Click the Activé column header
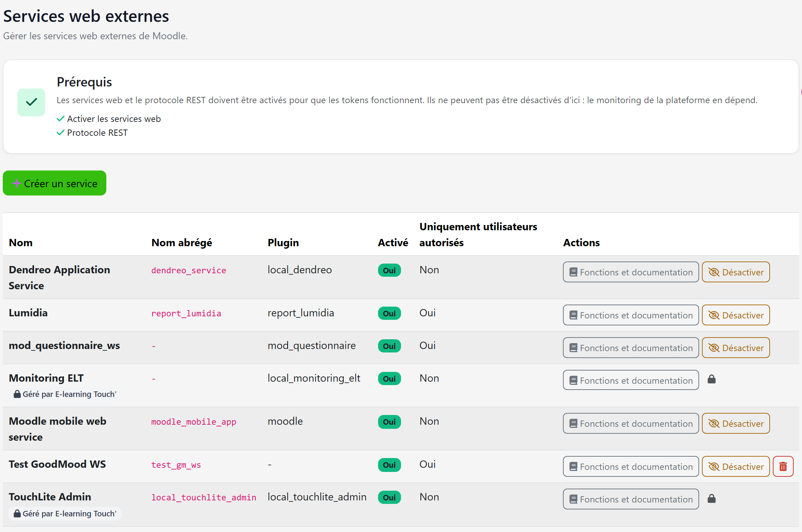The width and height of the screenshot is (802, 532). point(393,242)
